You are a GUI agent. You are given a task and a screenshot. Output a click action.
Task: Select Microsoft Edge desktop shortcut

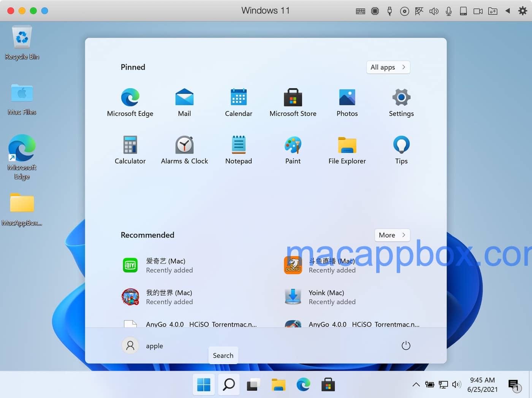pyautogui.click(x=22, y=157)
